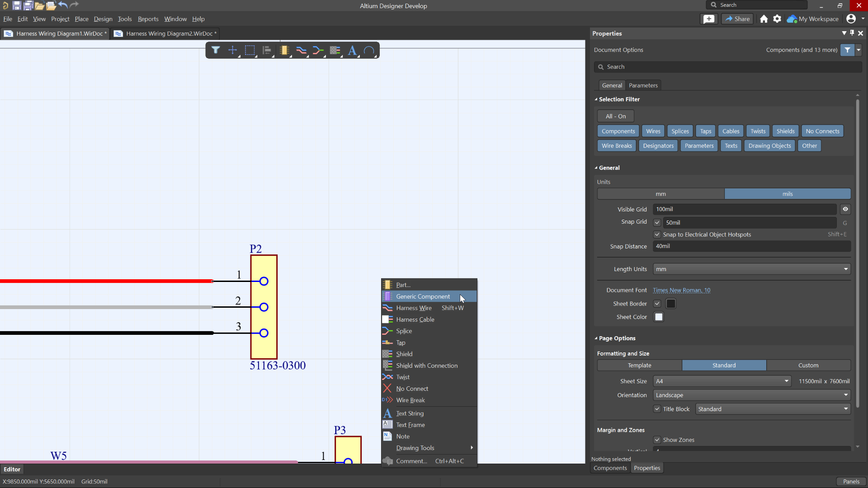This screenshot has width=868, height=488.
Task: Open the Times New Roman, 10 font link
Action: coord(681,291)
